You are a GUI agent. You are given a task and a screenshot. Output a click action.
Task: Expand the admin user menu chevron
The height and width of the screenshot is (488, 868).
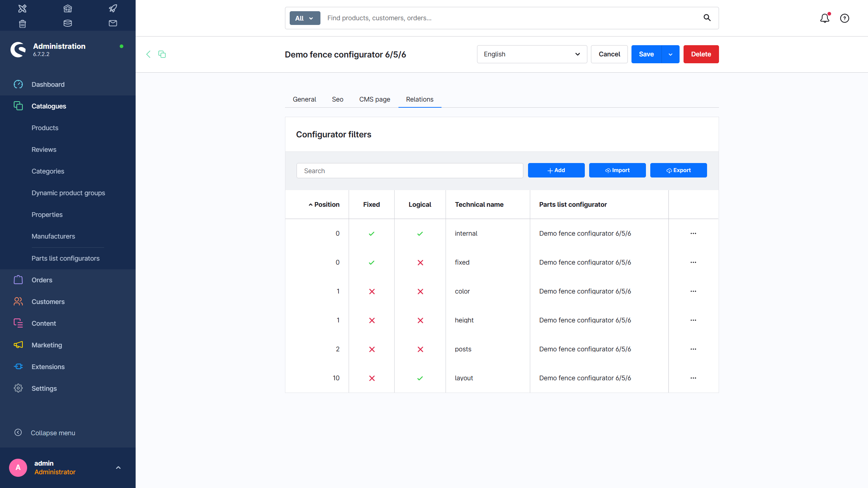pos(118,468)
